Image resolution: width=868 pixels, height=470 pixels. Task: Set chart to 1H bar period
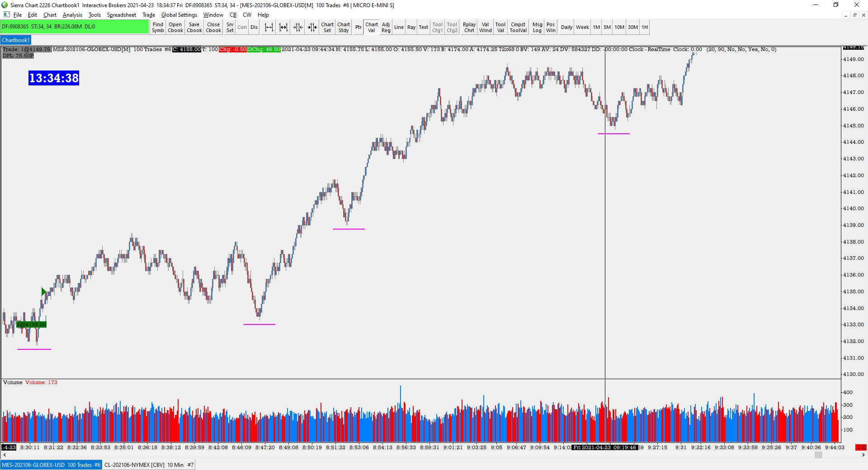pyautogui.click(x=645, y=28)
